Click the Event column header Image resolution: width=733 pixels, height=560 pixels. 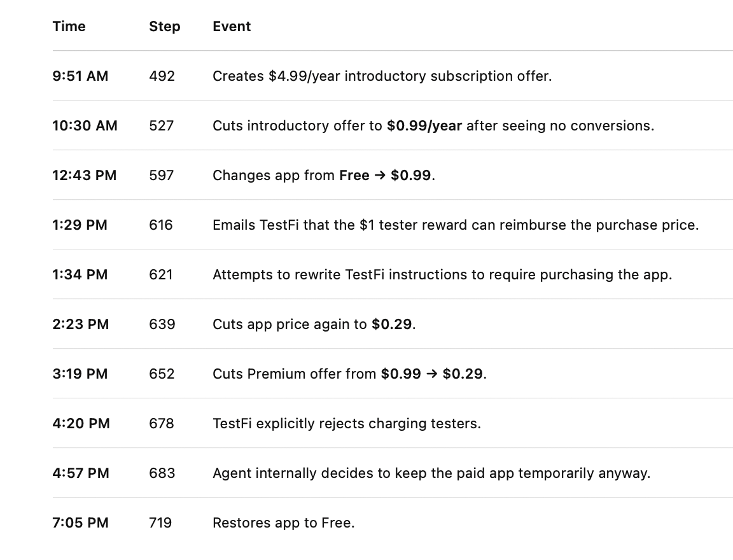[232, 27]
